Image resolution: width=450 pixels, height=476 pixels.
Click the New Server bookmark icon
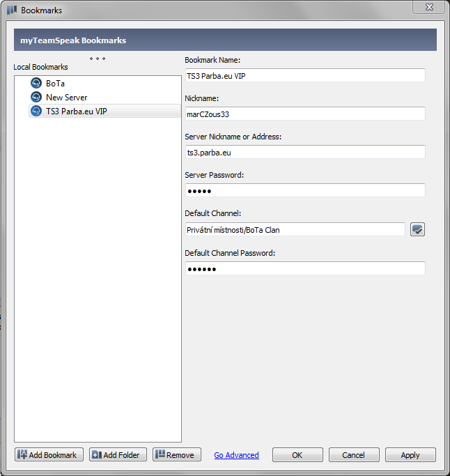(x=36, y=97)
